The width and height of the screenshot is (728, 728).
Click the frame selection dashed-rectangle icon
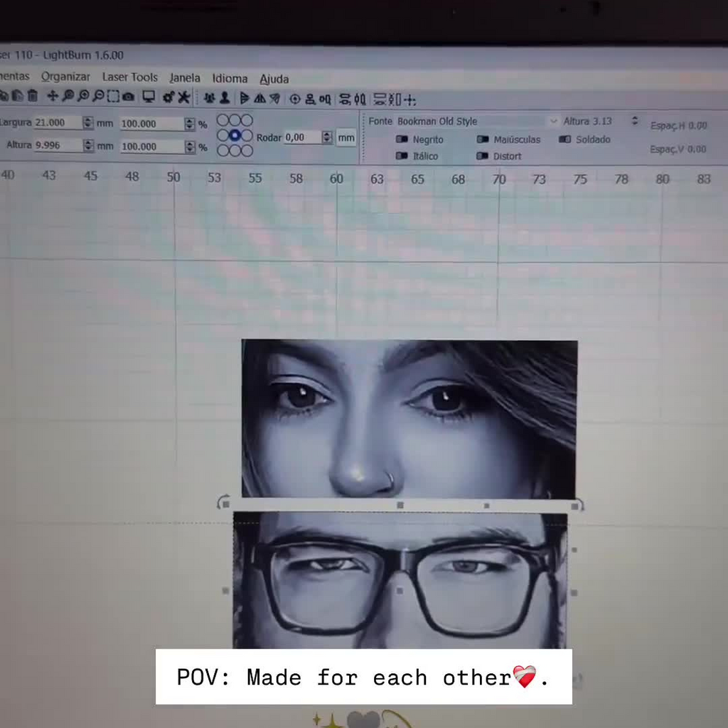click(113, 97)
